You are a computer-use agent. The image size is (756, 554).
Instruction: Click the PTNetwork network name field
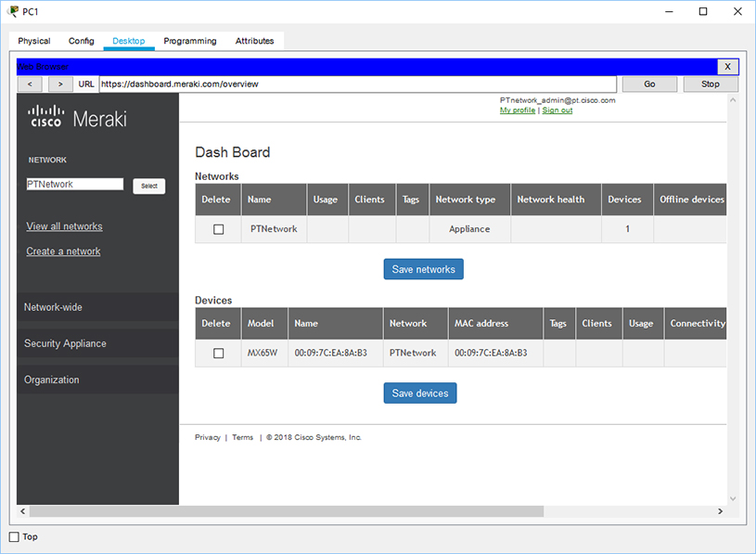click(75, 184)
